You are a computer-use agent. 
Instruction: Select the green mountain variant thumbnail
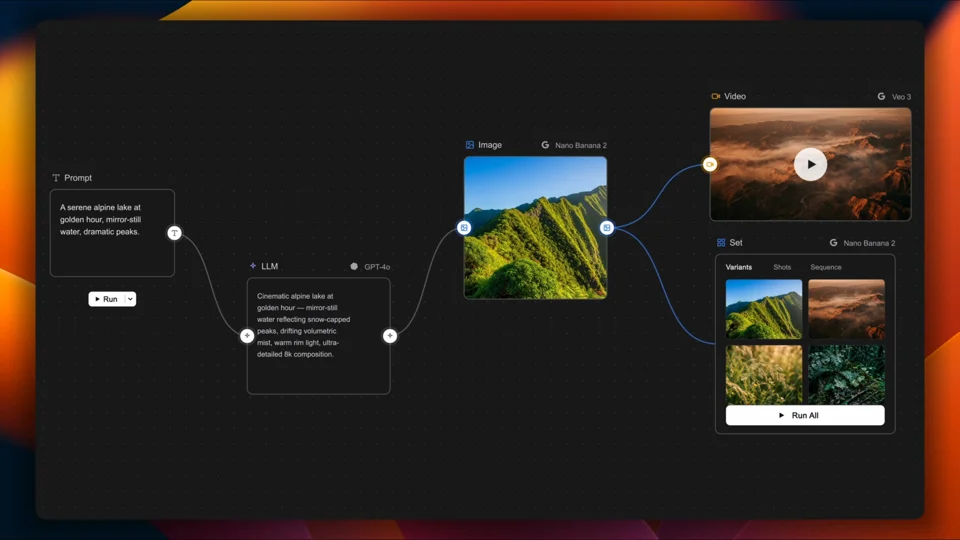pyautogui.click(x=763, y=309)
